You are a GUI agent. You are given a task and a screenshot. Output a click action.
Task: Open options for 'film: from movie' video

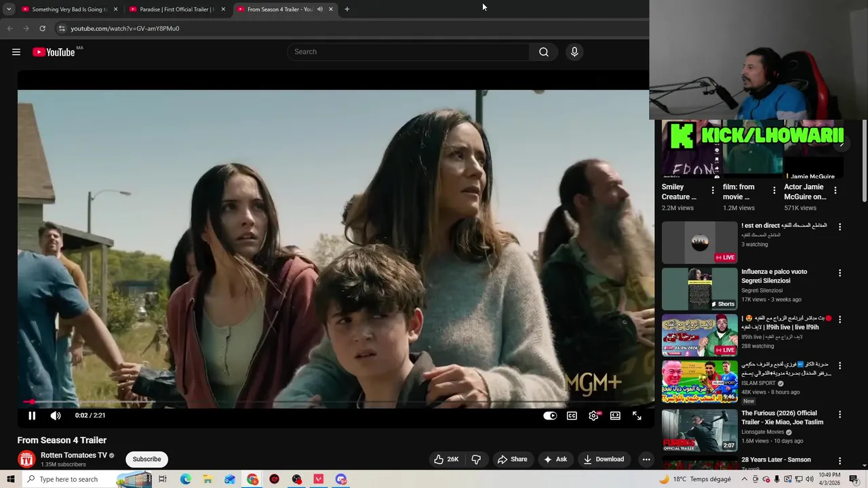774,190
